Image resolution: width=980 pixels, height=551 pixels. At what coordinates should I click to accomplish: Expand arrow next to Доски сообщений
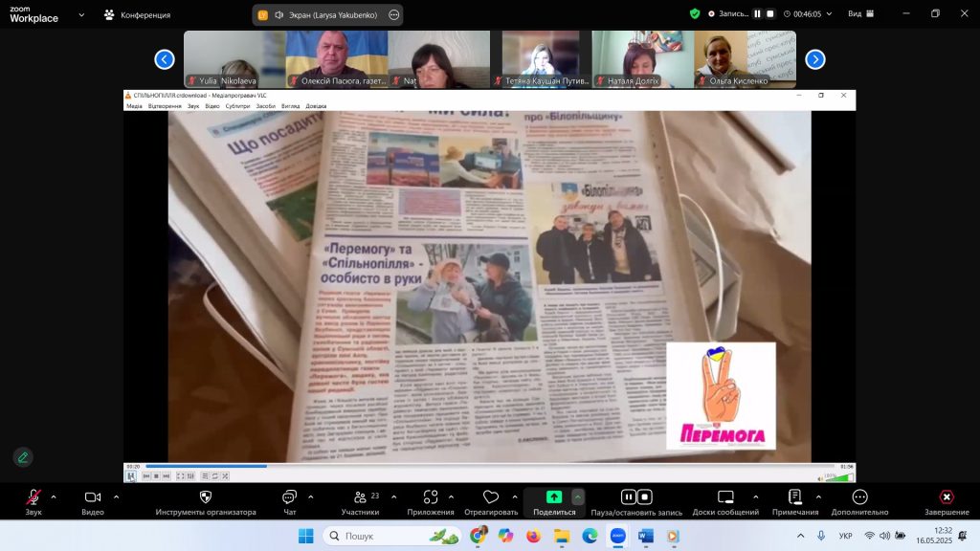click(756, 497)
